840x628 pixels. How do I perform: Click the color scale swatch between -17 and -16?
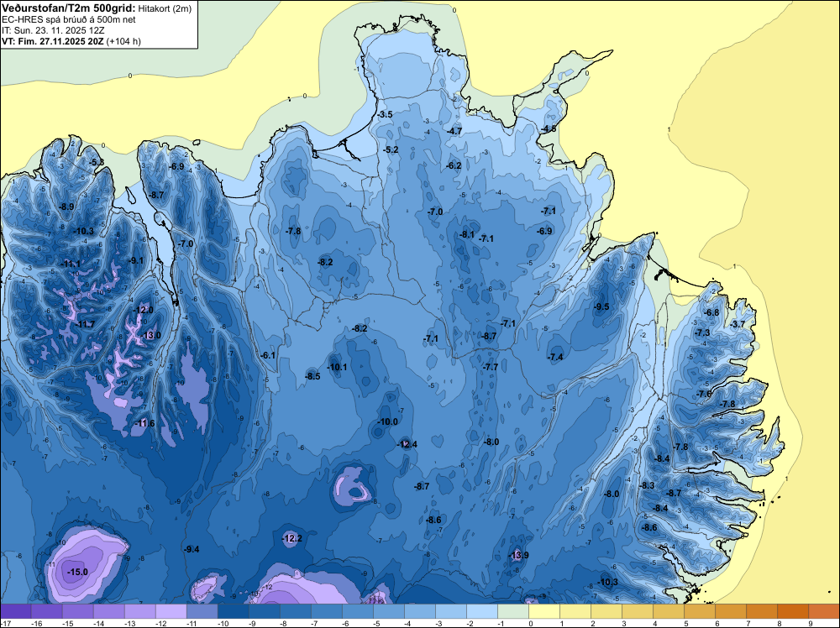coord(16,611)
